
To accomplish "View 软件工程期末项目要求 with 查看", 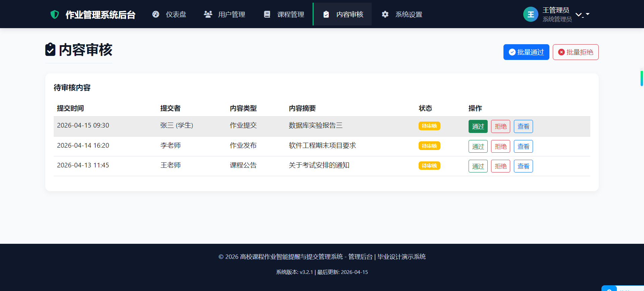I will (523, 146).
